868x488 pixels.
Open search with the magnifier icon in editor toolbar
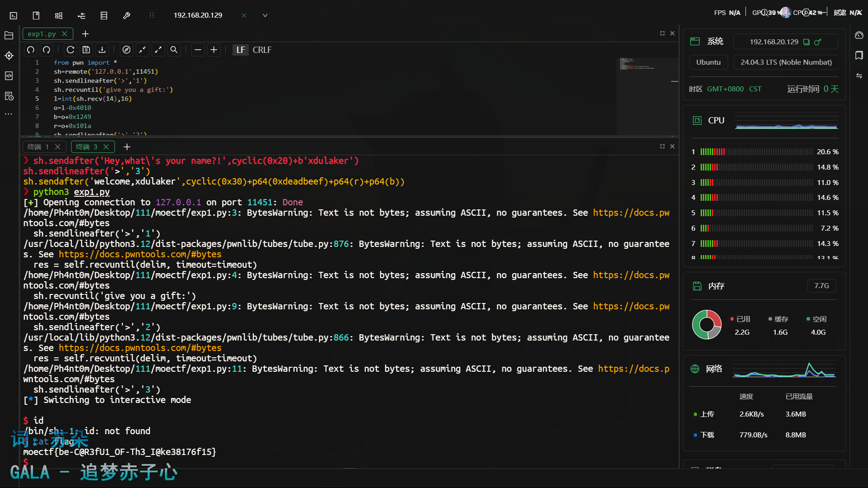pos(174,50)
